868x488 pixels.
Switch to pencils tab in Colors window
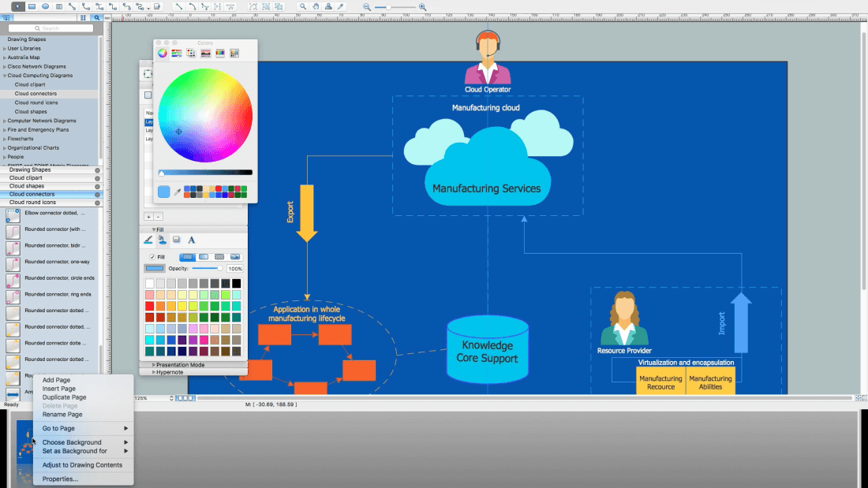point(220,53)
